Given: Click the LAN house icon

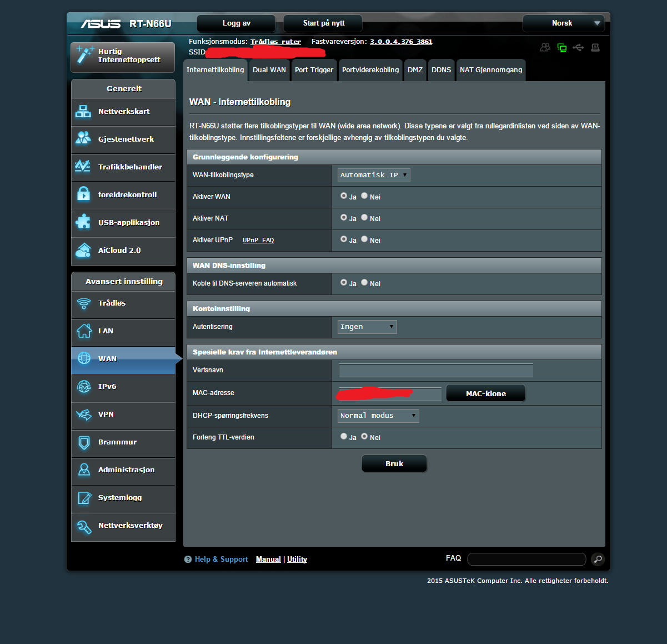Looking at the screenshot, I should pos(84,331).
